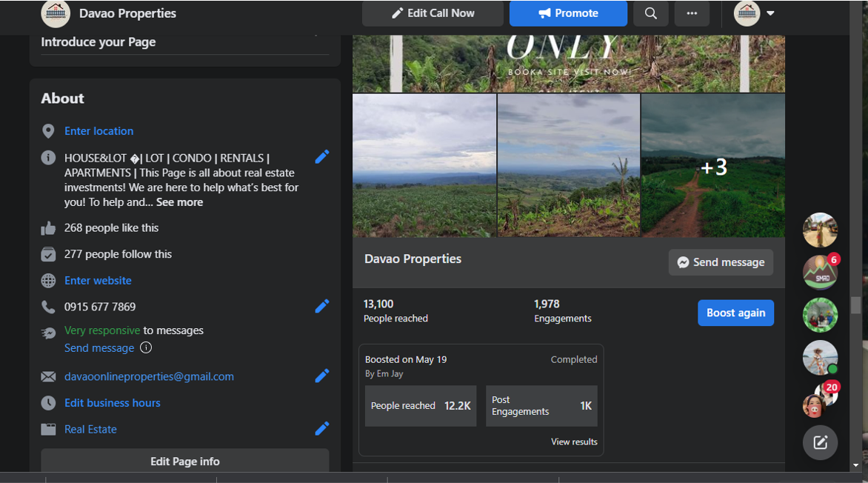Open the +3 more photos thumbnail
This screenshot has height=483, width=868.
[x=713, y=166]
